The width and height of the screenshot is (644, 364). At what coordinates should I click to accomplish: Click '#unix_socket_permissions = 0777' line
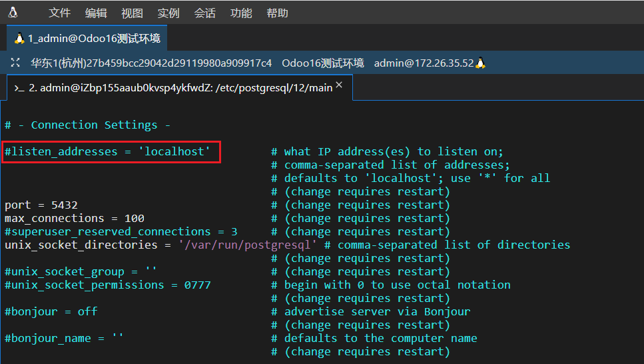coord(108,285)
